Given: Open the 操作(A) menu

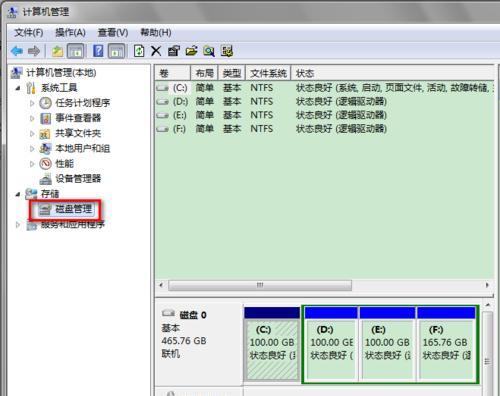Looking at the screenshot, I should (70, 33).
